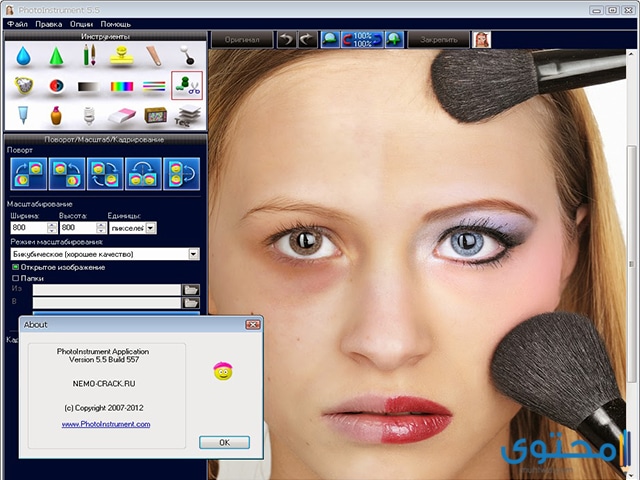Select the black-white gradient brightness tool
The width and height of the screenshot is (640, 480).
click(89, 87)
